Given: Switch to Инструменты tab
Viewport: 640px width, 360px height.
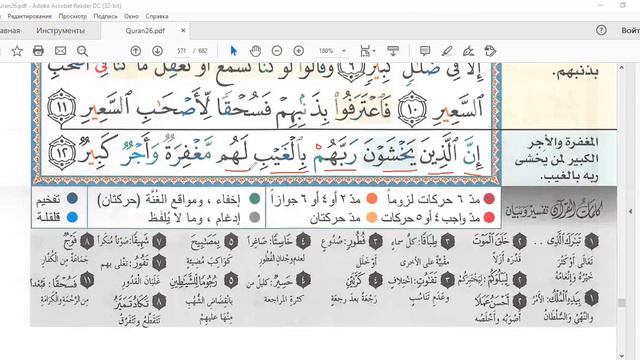Looking at the screenshot, I should tap(61, 30).
